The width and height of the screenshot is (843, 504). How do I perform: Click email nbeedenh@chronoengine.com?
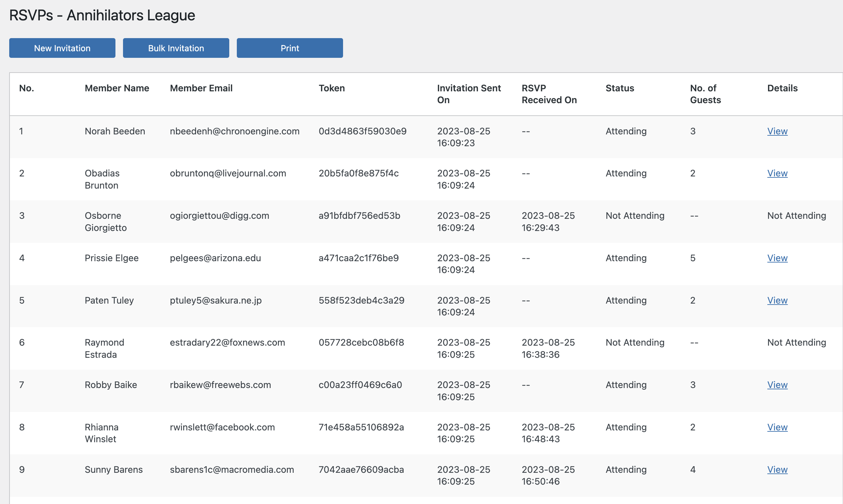point(234,131)
